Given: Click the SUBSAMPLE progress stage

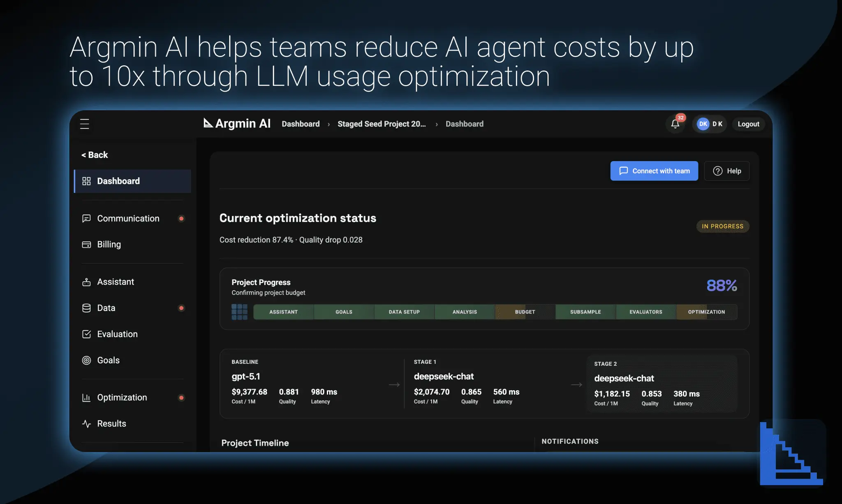Looking at the screenshot, I should coord(585,312).
